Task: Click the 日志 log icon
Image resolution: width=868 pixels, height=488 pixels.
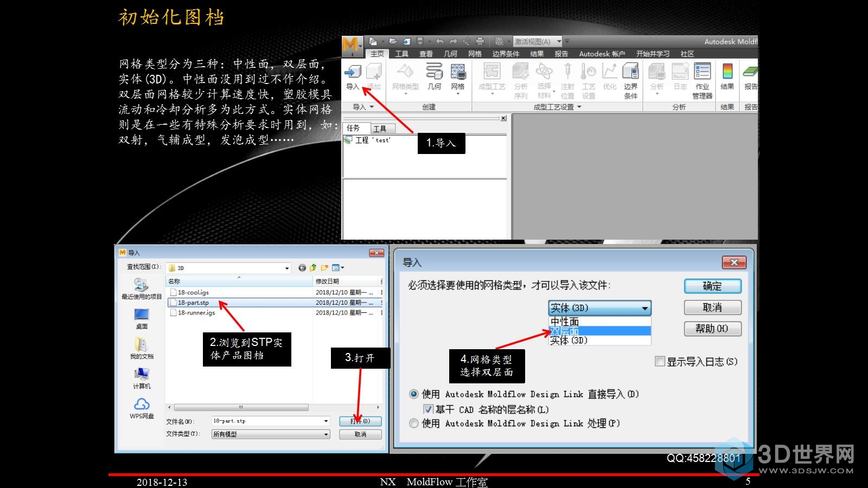Action: (680, 72)
